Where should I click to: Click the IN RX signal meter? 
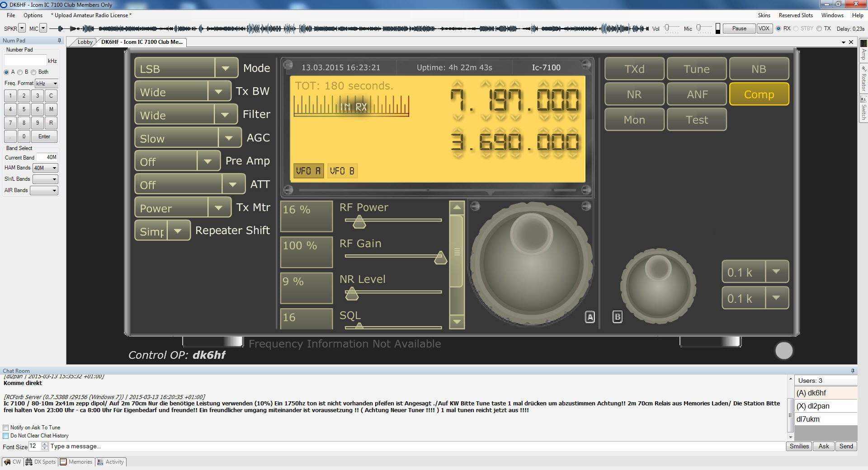click(351, 107)
